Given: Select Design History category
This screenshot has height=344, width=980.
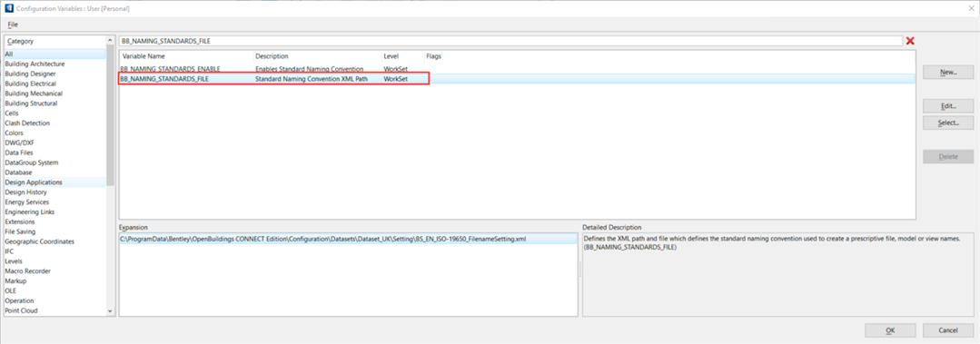Looking at the screenshot, I should point(55,192).
